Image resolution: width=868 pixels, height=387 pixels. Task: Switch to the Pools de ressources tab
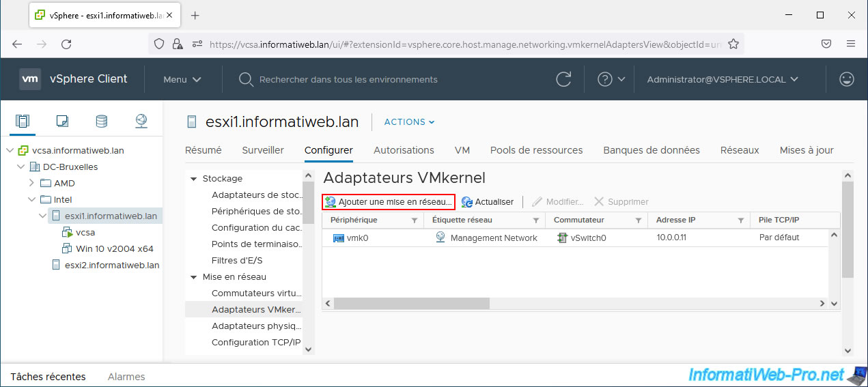click(537, 150)
